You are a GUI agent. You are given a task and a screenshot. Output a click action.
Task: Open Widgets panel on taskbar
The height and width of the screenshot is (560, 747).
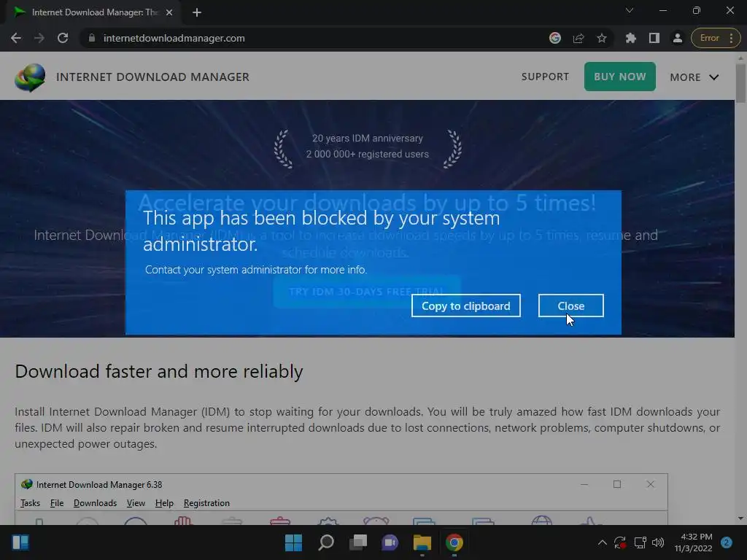pos(20,542)
